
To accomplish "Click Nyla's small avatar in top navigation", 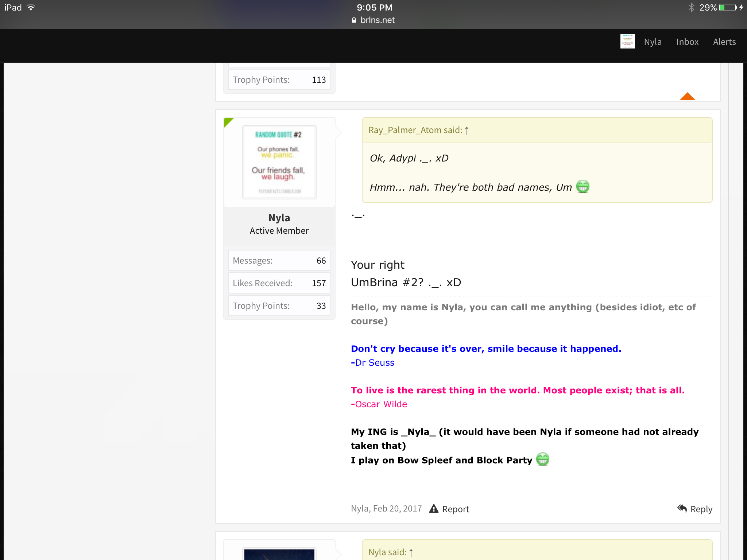I will [627, 42].
